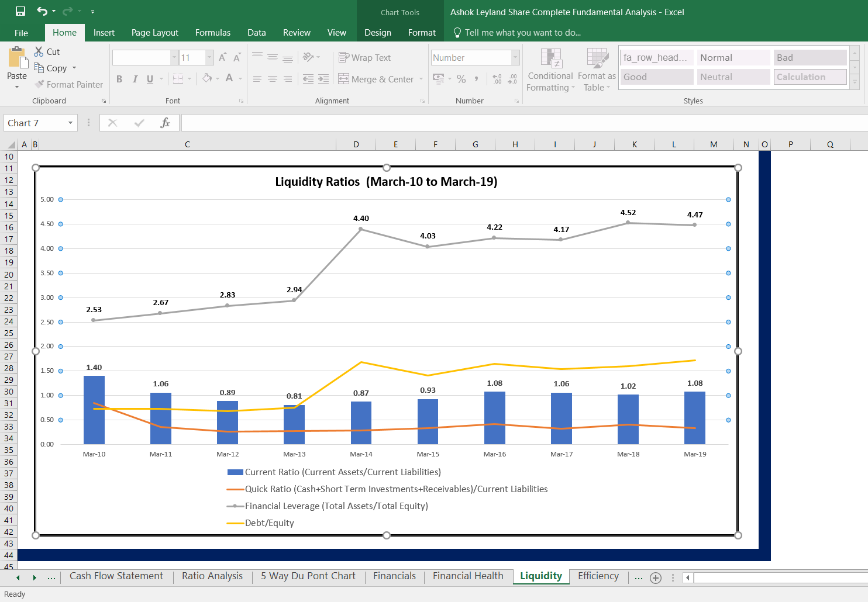
Task: Confirm entry with formula bar checkmark
Action: pos(139,123)
